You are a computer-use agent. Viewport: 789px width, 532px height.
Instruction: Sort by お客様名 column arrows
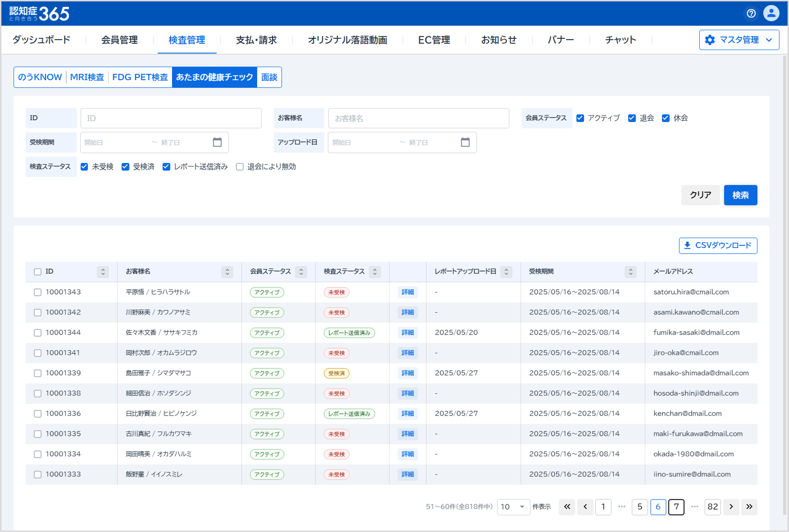227,272
